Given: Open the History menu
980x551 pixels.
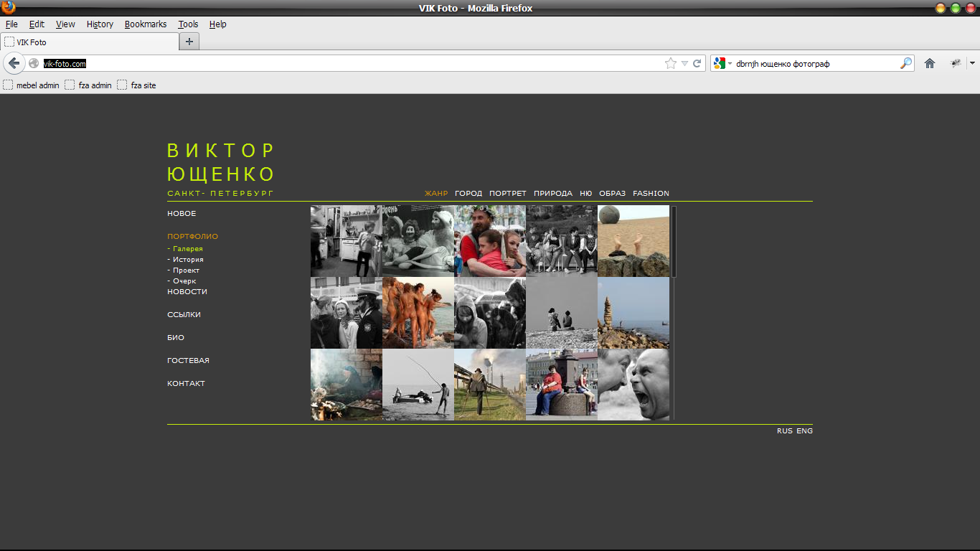Looking at the screenshot, I should point(100,24).
